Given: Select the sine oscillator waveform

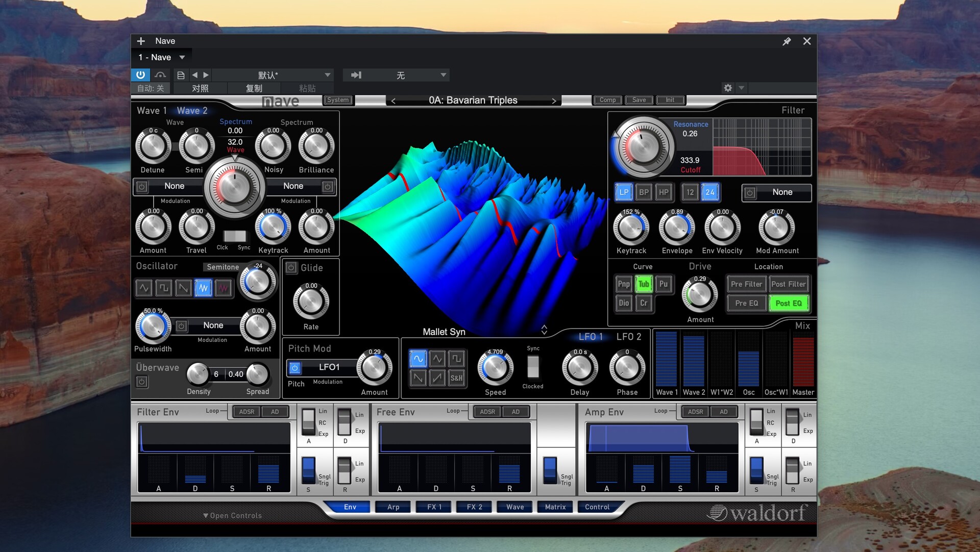Looking at the screenshot, I should click(x=144, y=288).
